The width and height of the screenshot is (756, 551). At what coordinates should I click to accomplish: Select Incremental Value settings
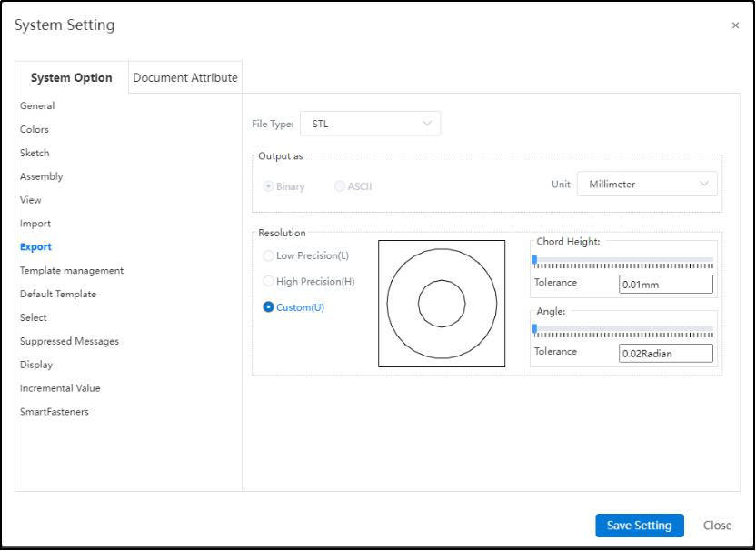click(x=60, y=388)
